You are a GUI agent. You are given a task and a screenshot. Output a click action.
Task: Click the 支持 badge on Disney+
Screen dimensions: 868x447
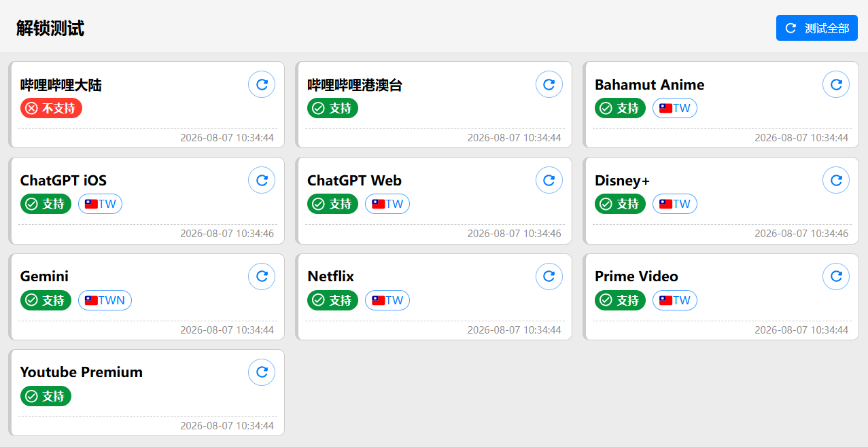pyautogui.click(x=620, y=204)
